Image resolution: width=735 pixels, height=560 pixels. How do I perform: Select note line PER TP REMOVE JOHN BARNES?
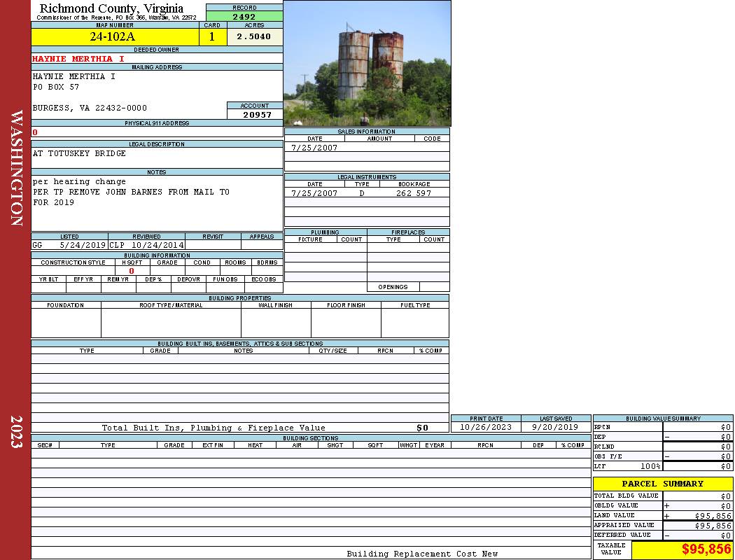(132, 192)
